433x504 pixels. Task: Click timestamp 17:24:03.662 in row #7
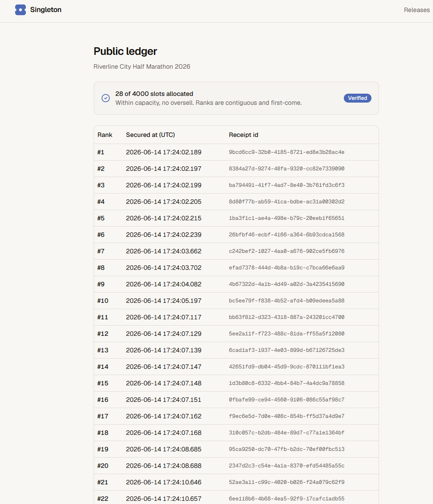coord(164,251)
